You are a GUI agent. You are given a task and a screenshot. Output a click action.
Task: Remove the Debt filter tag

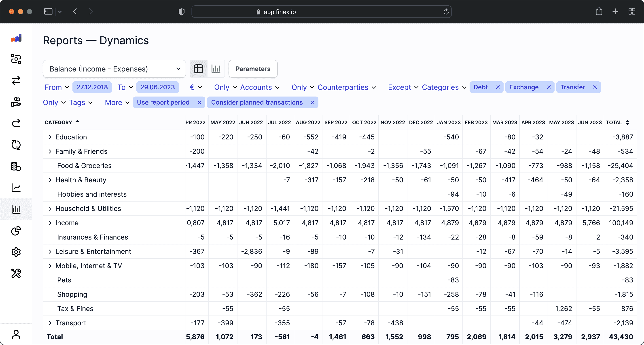tap(497, 87)
